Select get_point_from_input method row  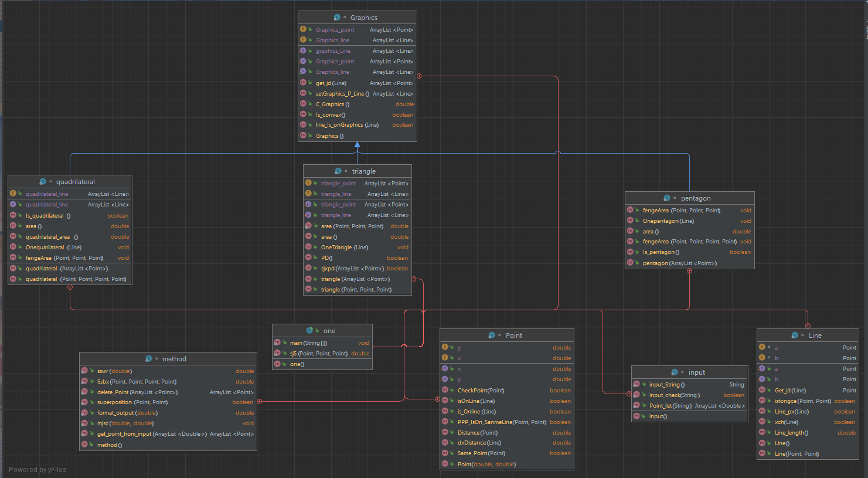click(x=168, y=434)
